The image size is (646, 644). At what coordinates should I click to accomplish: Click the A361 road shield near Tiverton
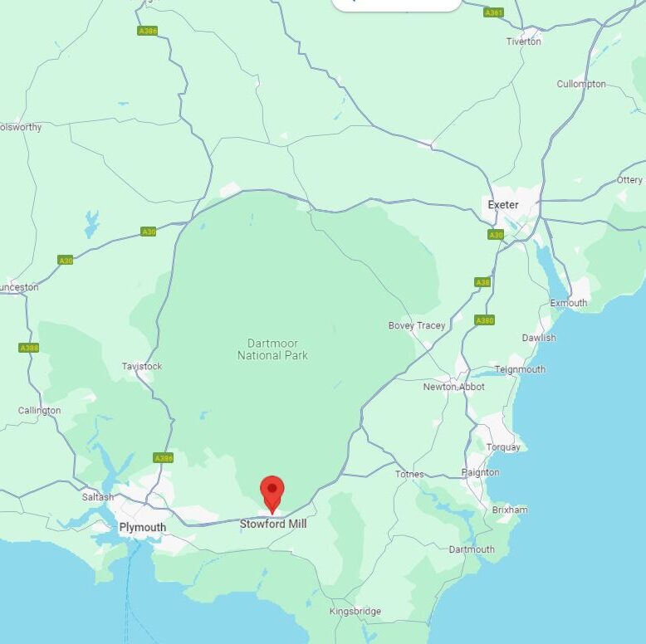point(493,12)
